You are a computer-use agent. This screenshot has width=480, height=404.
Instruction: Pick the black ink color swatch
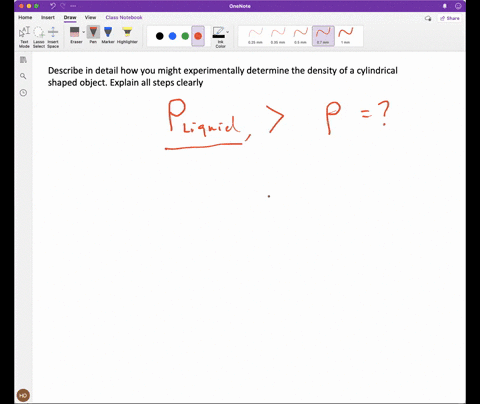click(x=160, y=36)
